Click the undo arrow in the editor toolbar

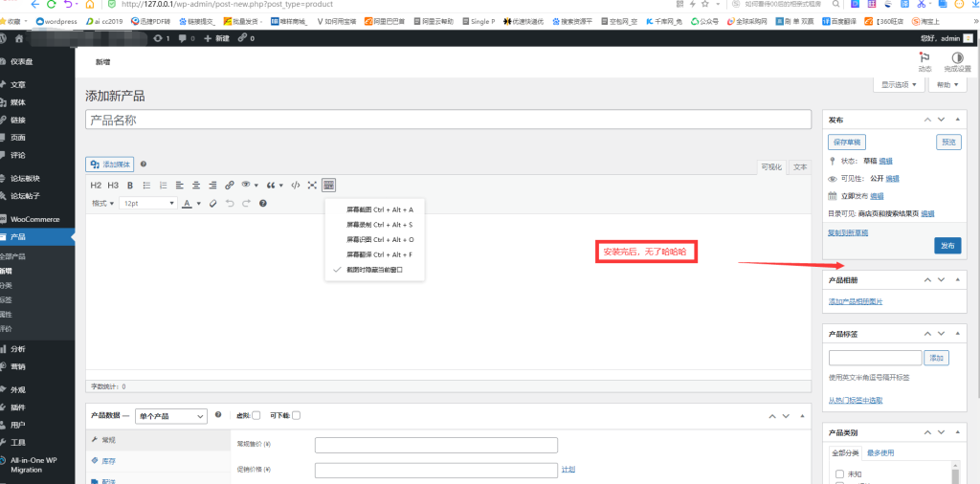click(x=230, y=203)
